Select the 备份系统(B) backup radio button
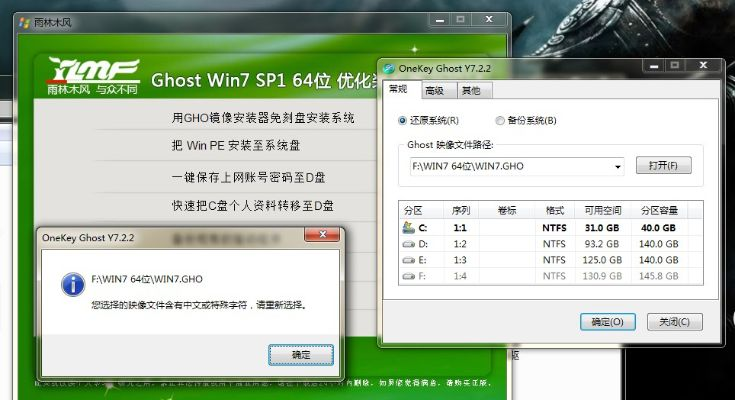The width and height of the screenshot is (735, 400). pyautogui.click(x=499, y=120)
